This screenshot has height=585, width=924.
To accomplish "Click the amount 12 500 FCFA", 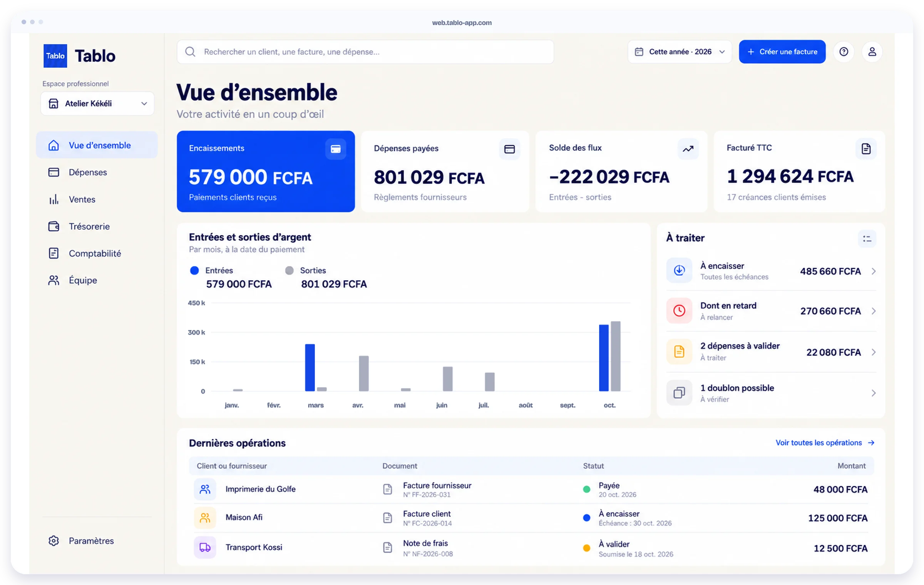I will pos(840,548).
